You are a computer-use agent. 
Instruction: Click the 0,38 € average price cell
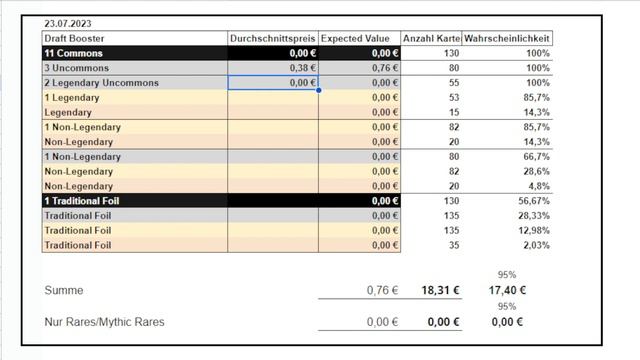[x=273, y=68]
